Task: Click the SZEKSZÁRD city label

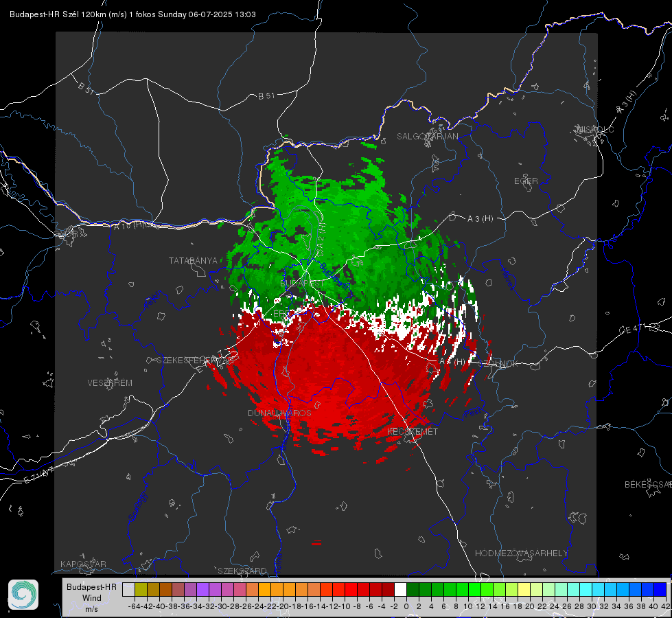Action: tap(242, 571)
